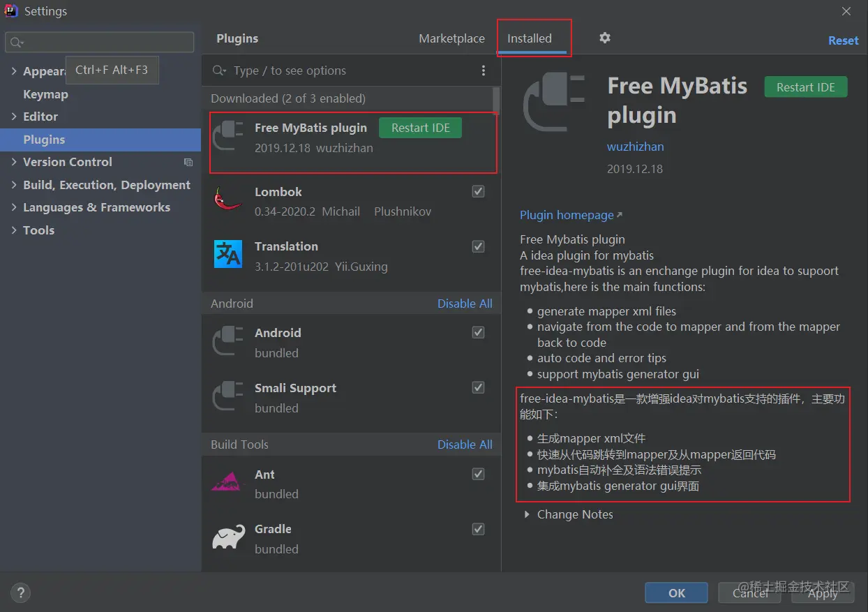Click the Reset link

click(x=843, y=40)
